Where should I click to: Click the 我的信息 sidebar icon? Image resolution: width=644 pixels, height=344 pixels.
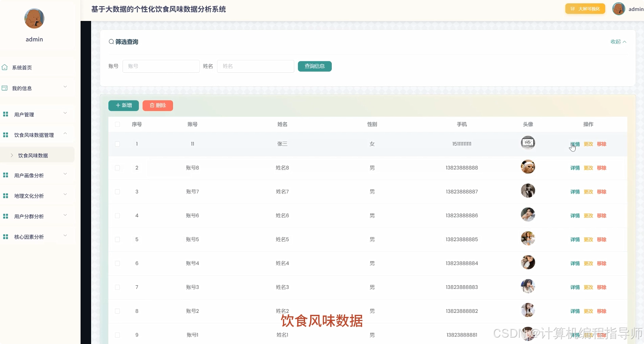click(x=5, y=88)
